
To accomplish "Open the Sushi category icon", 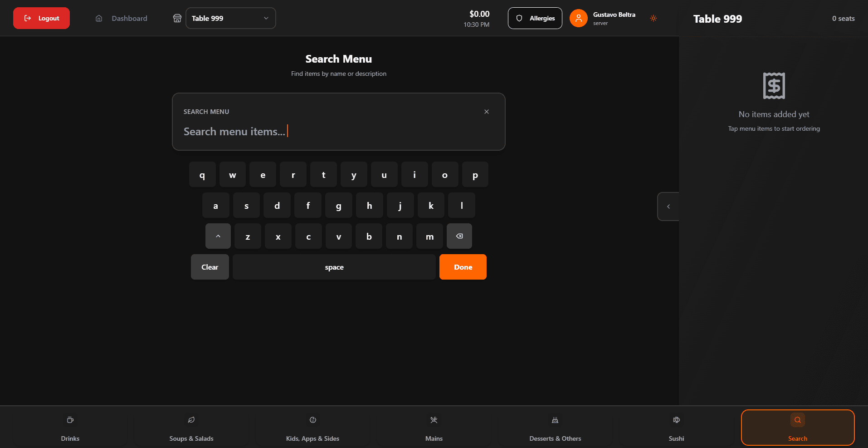I will (676, 420).
